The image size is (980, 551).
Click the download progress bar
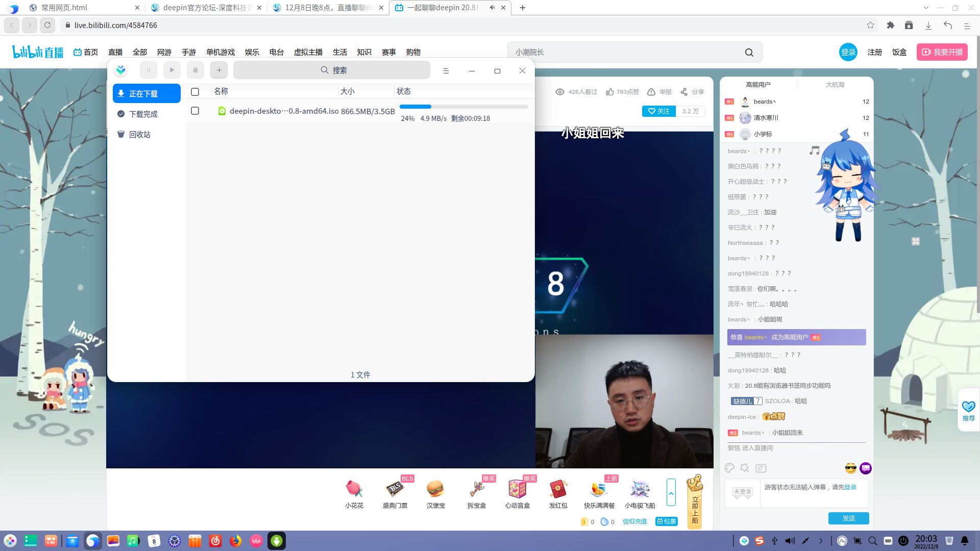463,107
